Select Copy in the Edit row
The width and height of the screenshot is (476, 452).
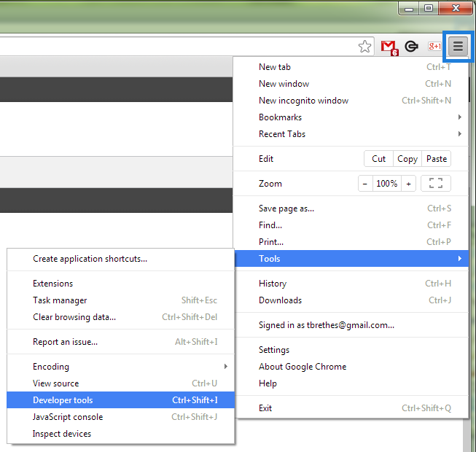tap(407, 159)
